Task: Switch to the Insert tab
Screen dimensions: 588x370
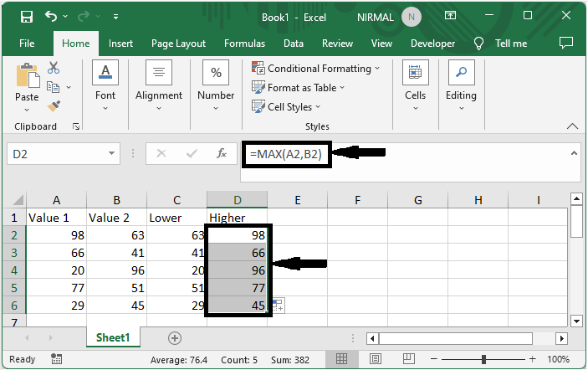Action: (120, 44)
